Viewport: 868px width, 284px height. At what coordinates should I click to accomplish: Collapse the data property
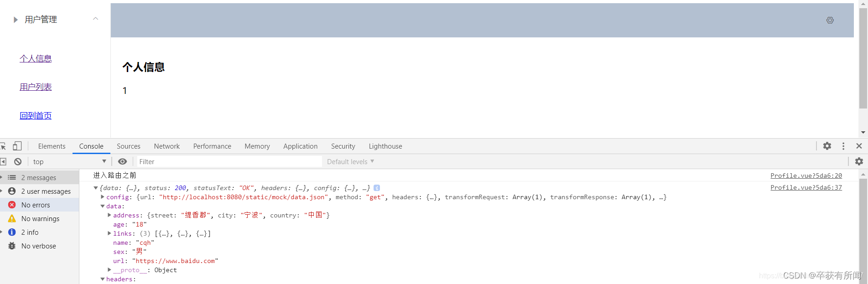(x=103, y=206)
